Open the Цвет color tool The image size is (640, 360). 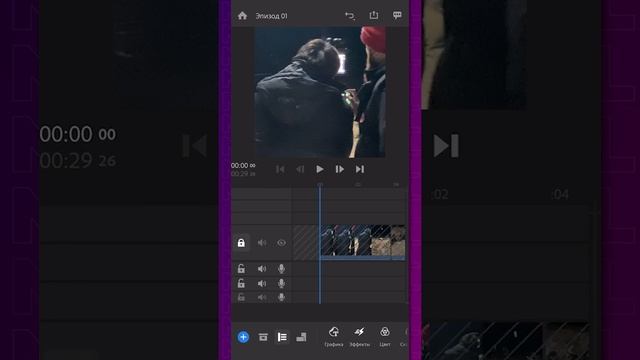point(385,337)
